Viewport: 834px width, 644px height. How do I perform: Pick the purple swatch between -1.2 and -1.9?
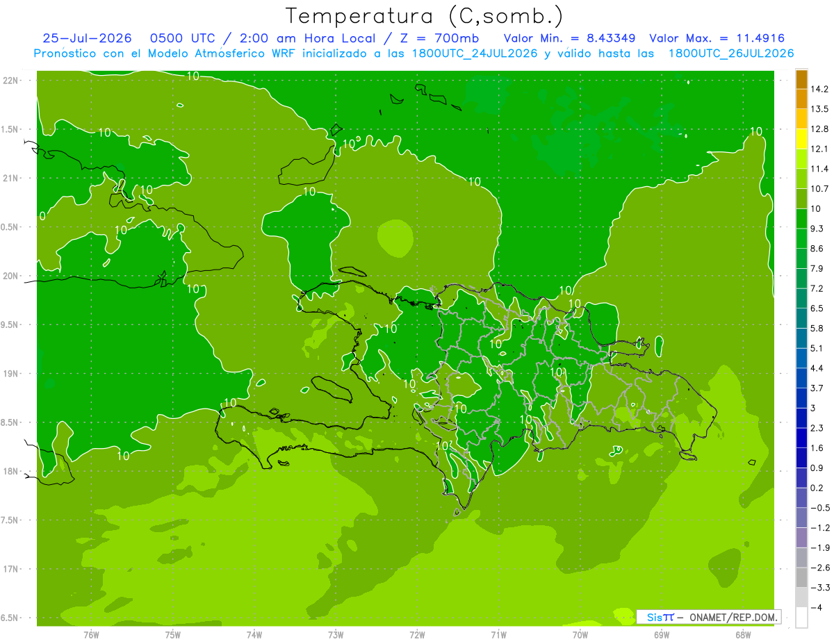tap(801, 537)
